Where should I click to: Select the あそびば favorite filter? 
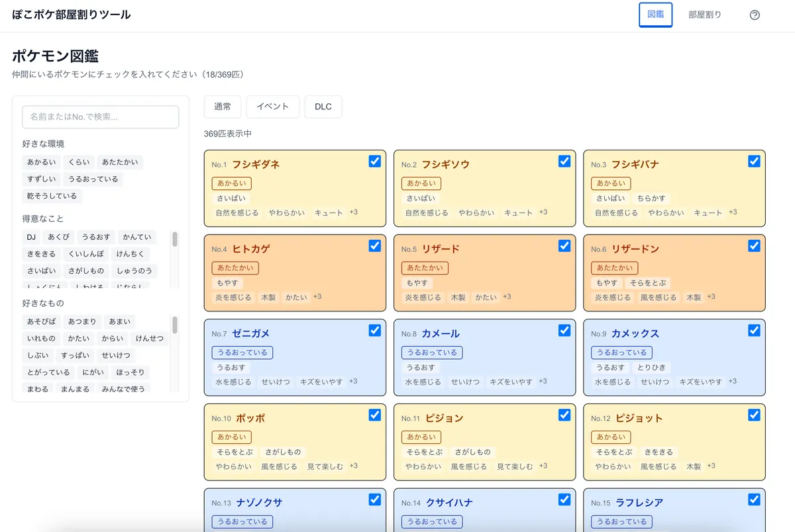tap(41, 321)
